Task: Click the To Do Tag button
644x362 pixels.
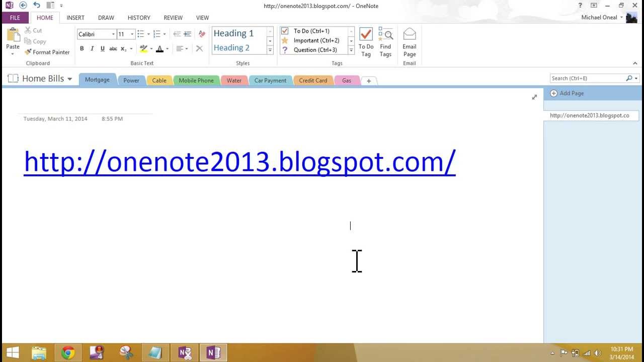Action: pos(366,42)
